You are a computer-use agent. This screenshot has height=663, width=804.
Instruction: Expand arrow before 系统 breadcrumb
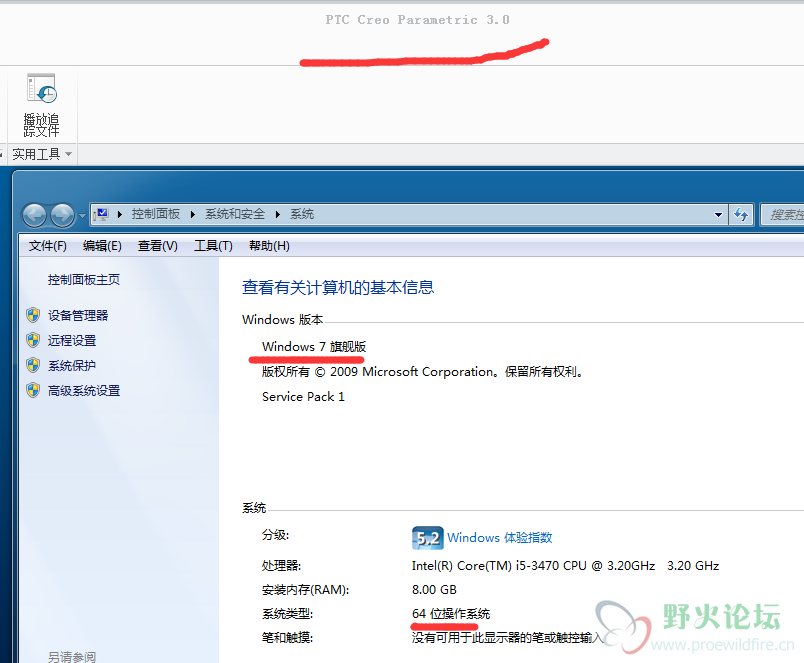click(278, 214)
